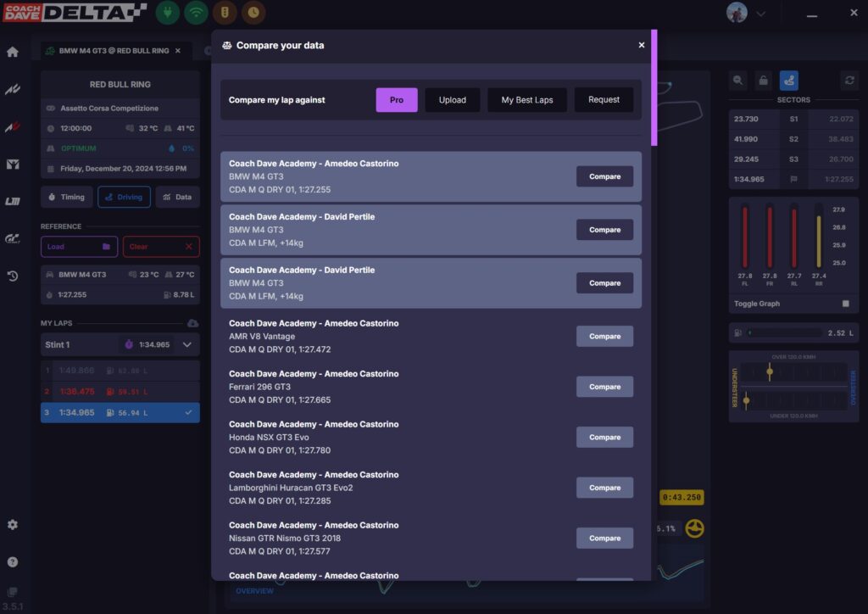Click the green Wi-Fi connection status icon
Viewport: 868px width, 614px height.
click(x=197, y=13)
